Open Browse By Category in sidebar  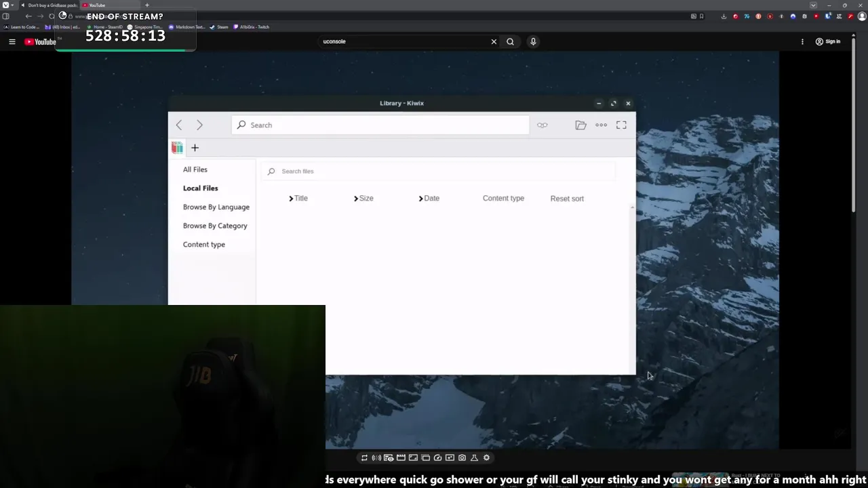215,226
